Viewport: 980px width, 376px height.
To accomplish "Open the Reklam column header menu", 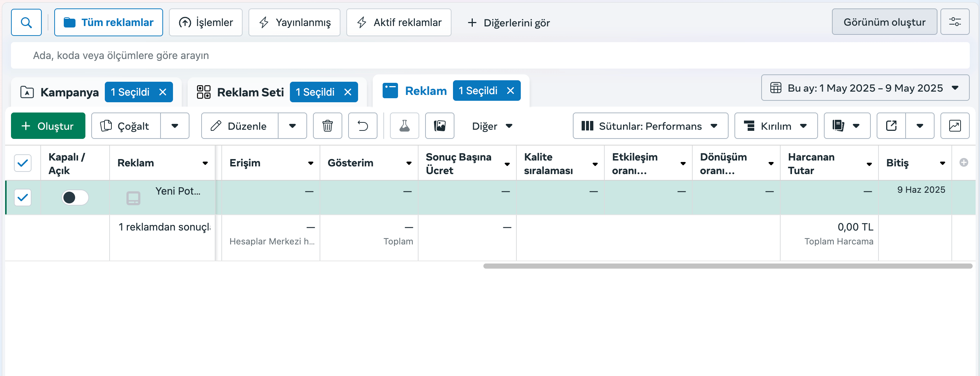I will click(206, 163).
